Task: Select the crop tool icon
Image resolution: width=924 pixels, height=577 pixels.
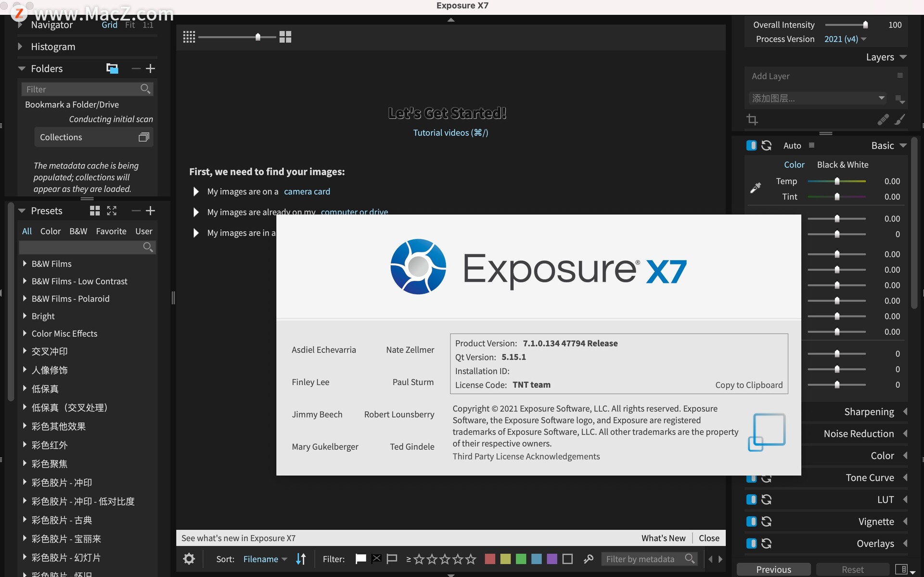Action: [752, 119]
